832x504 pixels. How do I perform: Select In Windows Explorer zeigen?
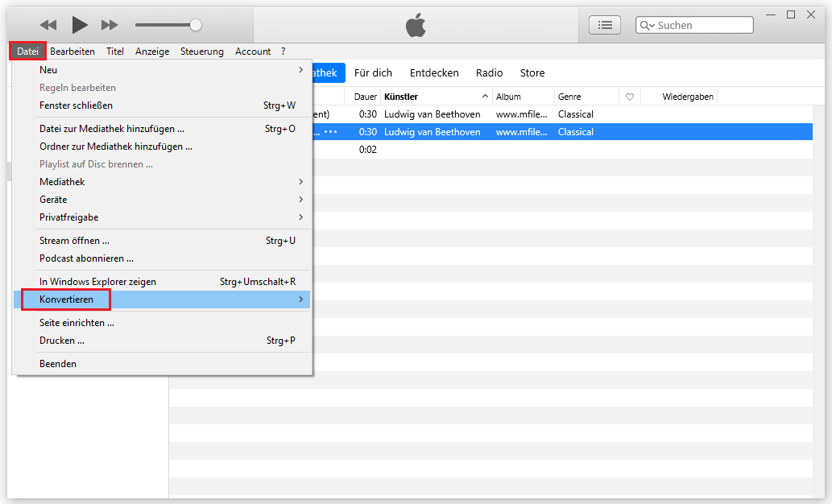162,282
